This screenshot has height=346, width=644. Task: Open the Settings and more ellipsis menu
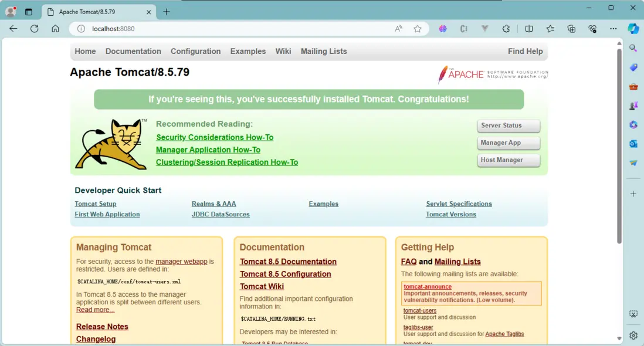(613, 29)
